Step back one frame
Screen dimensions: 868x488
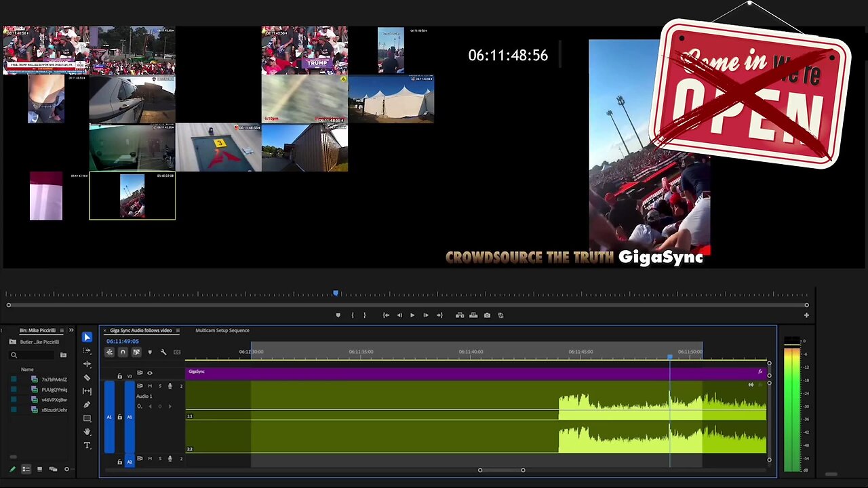click(x=399, y=315)
